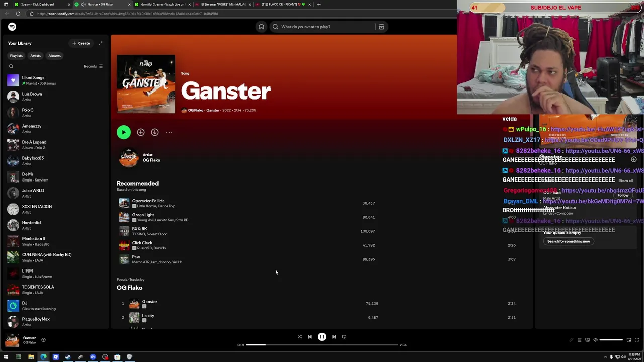Screen dimensions: 644x362
Task: Open the Browse icon beside search bar
Action: click(381, 27)
